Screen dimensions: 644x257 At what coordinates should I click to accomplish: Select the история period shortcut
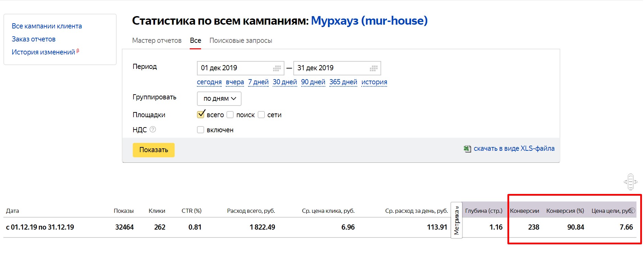[374, 82]
